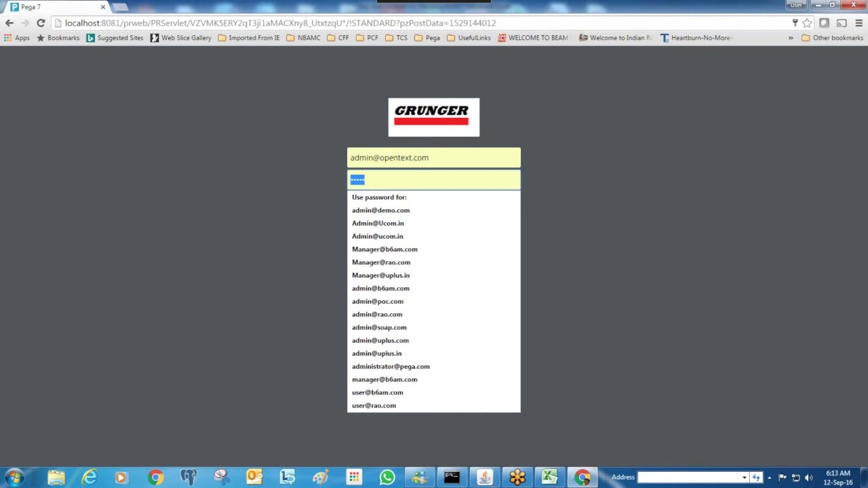This screenshot has width=868, height=488.
Task: Select admin@uplus.com in suggestions
Action: click(433, 340)
